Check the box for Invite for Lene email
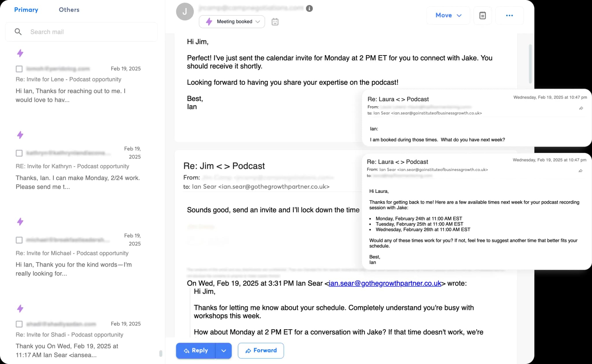Image resolution: width=592 pixels, height=364 pixels. tap(19, 69)
